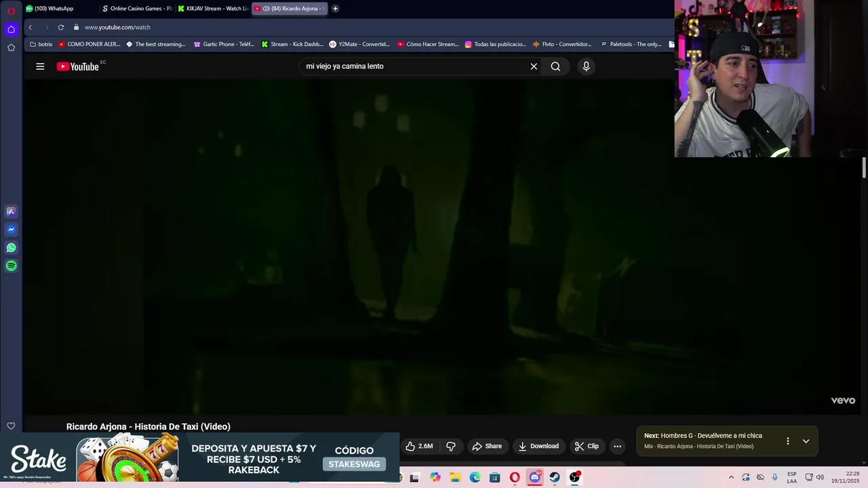Open Y2Mate - Convertid... bookmark
This screenshot has height=488, width=868.
pyautogui.click(x=359, y=44)
